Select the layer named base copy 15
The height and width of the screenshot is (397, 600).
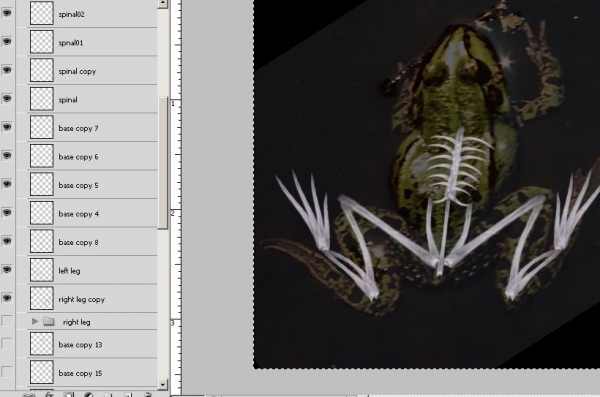(x=80, y=373)
